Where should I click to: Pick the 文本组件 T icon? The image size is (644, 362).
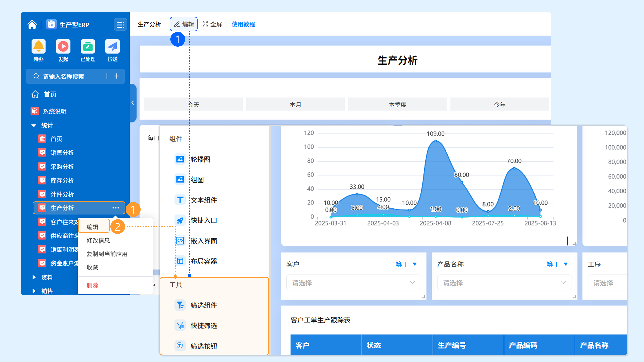180,200
